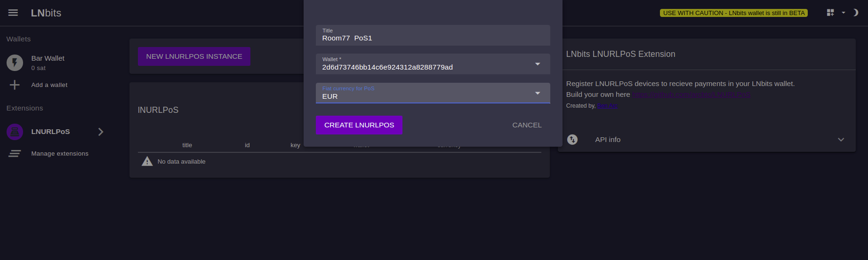Click the Manage extensions list icon

15,154
